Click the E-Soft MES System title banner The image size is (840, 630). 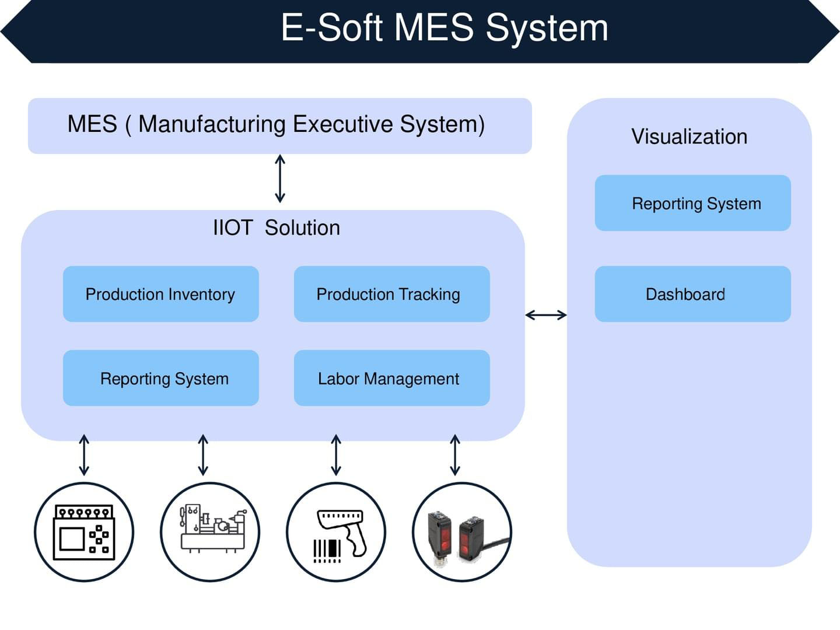[x=443, y=28]
